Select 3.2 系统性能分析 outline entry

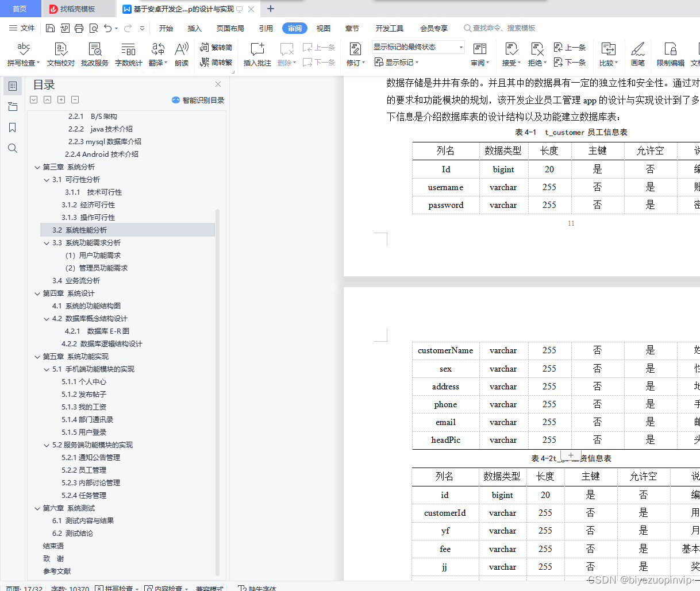(128, 230)
